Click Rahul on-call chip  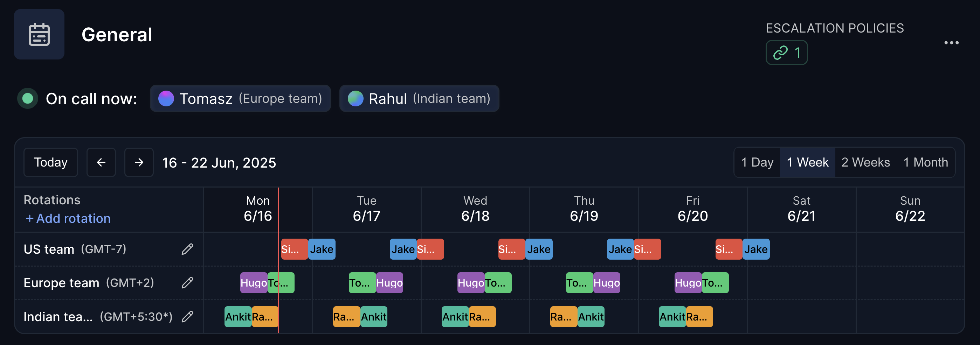click(x=419, y=99)
